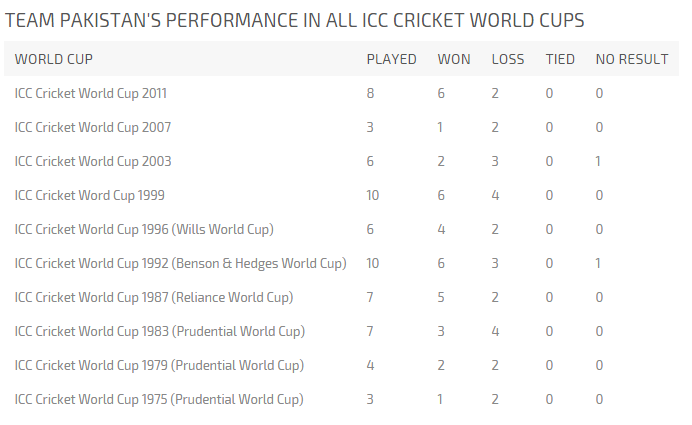Open the 1975 Prudential World Cup row
The width and height of the screenshot is (692, 425).
click(159, 399)
